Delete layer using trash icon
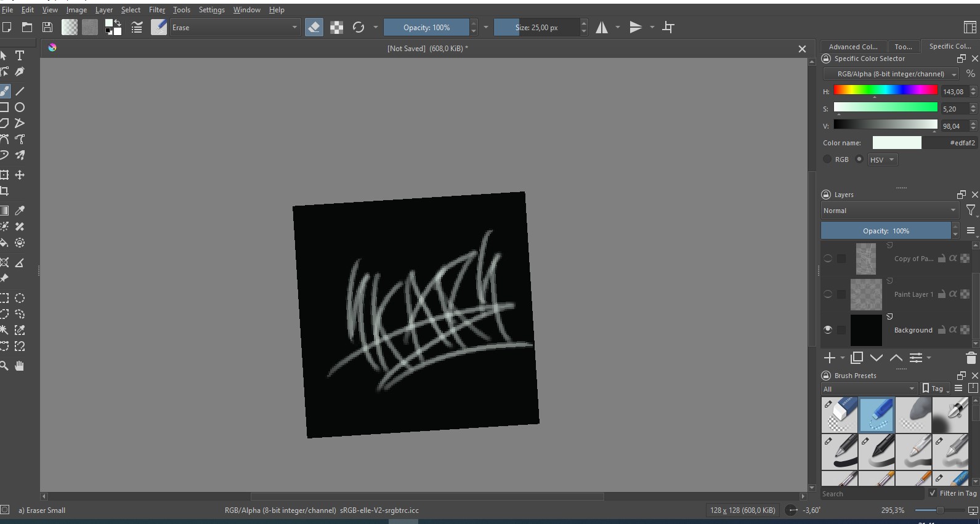The height and width of the screenshot is (524, 980). click(971, 358)
